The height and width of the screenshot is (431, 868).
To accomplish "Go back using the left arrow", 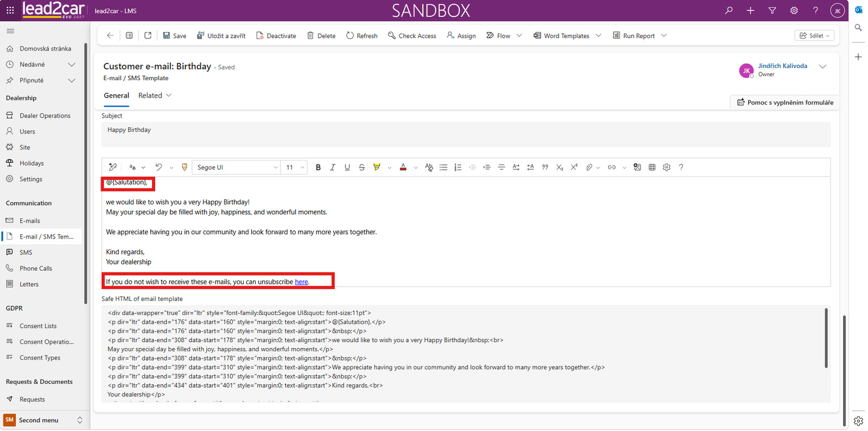I will [x=110, y=35].
